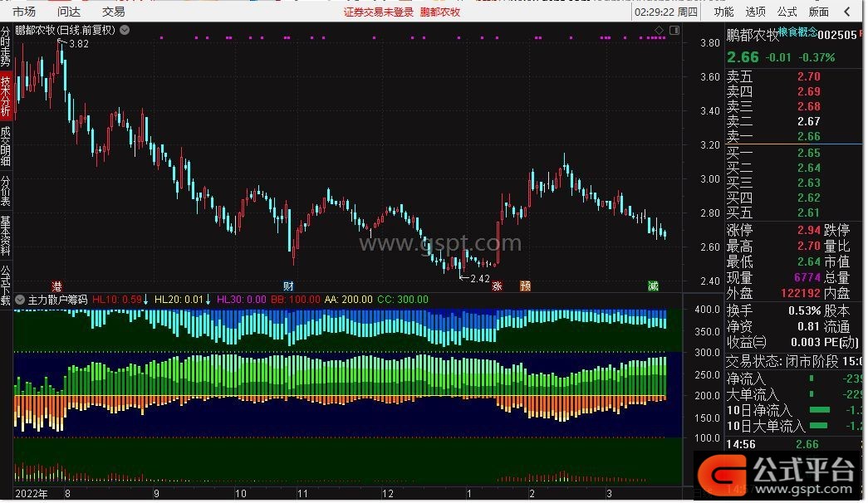Click the 卖五 price 2.70
This screenshot has width=868, height=503.
point(809,76)
